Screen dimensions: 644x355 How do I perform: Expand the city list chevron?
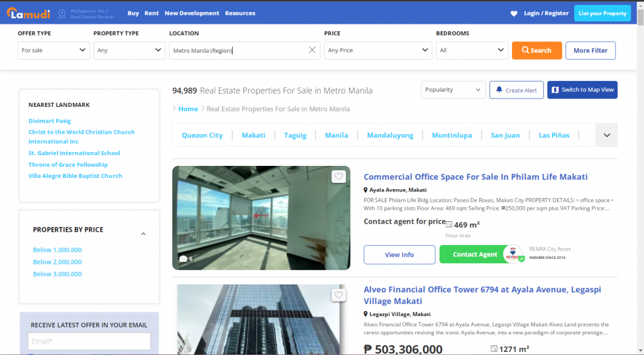[607, 135]
